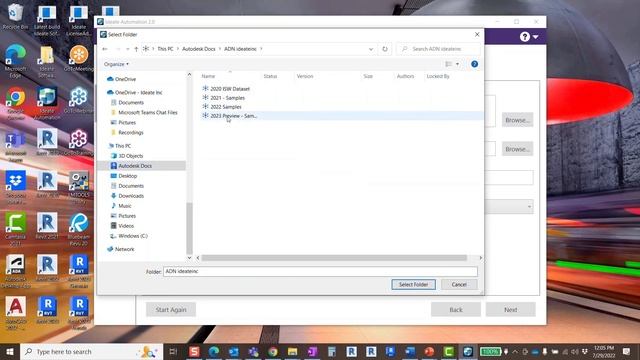Open the view options dropdown arrow
The image size is (640, 360).
click(457, 64)
